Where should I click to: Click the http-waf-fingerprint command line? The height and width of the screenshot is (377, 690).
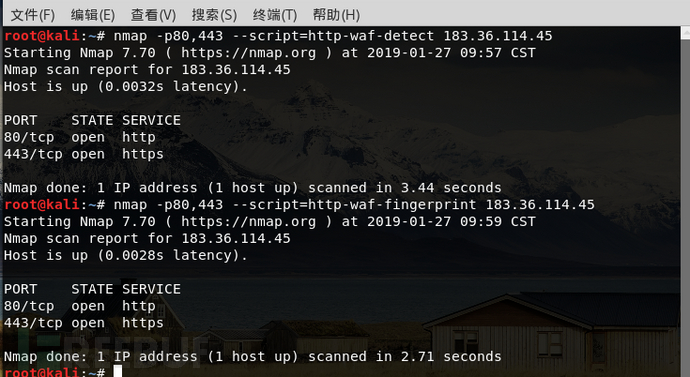click(x=299, y=205)
